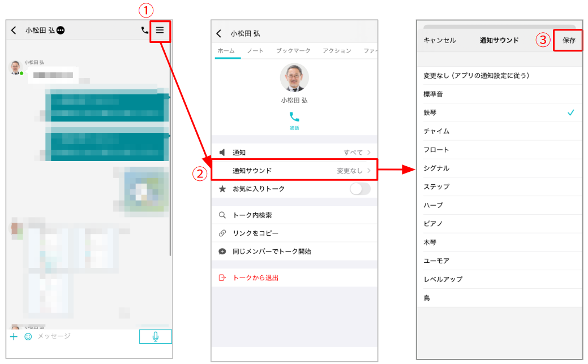Tap the sender avatar in the chat thread
This screenshot has width=588, height=364.
(15, 67)
